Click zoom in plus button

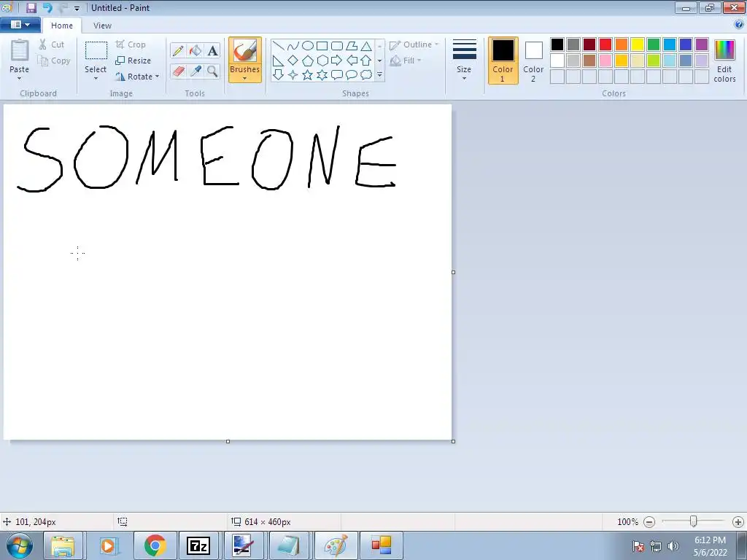[738, 522]
